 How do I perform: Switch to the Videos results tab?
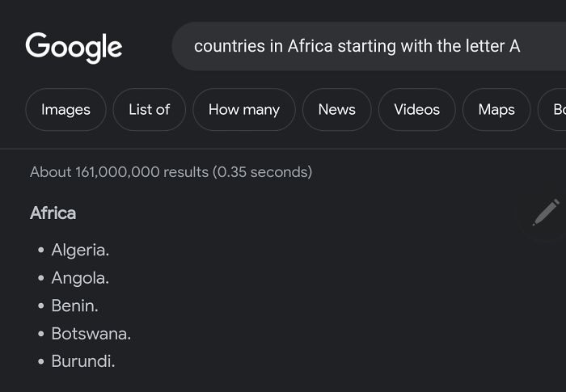[416, 110]
